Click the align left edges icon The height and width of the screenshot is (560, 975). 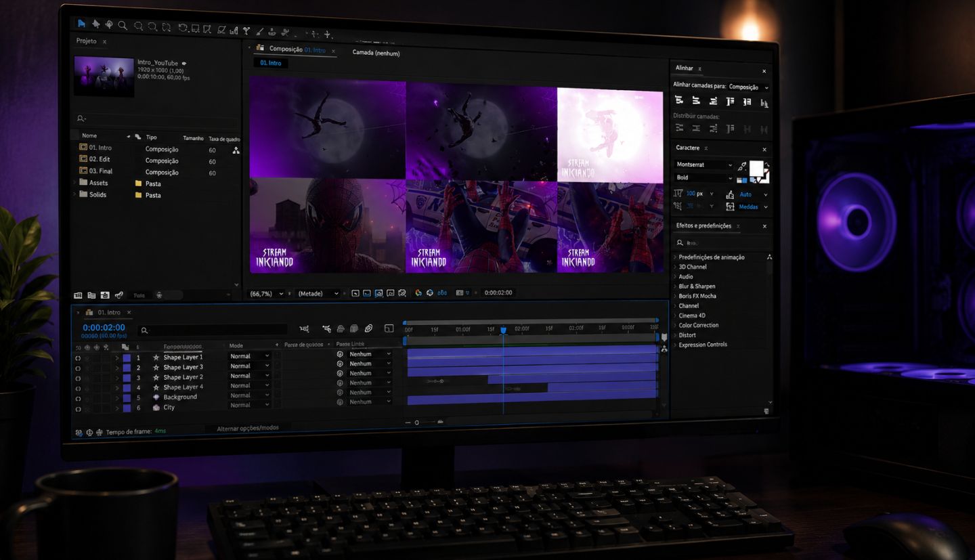pyautogui.click(x=679, y=100)
